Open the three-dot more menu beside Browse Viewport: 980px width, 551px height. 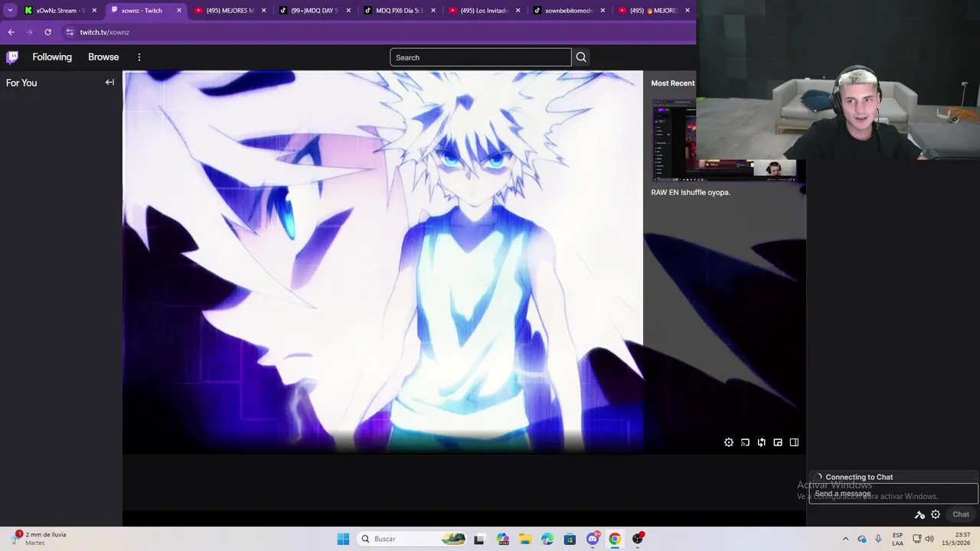pyautogui.click(x=139, y=57)
